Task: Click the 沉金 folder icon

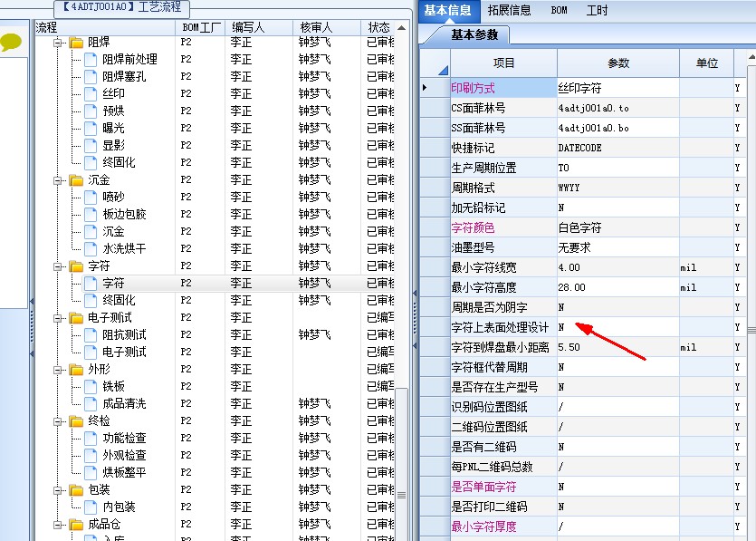Action: click(76, 180)
